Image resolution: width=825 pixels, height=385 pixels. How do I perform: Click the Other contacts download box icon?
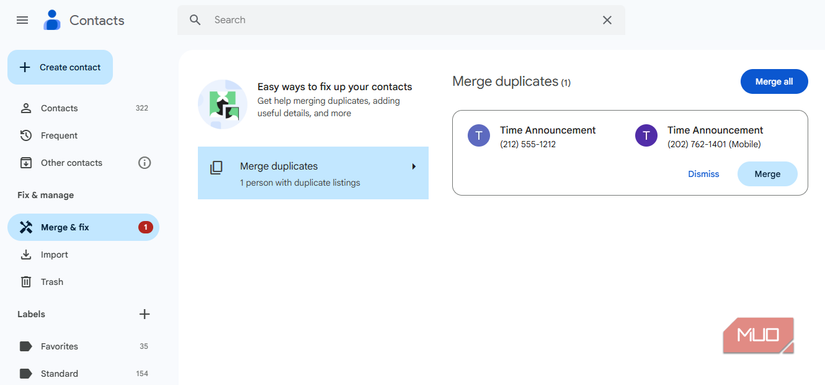point(26,163)
